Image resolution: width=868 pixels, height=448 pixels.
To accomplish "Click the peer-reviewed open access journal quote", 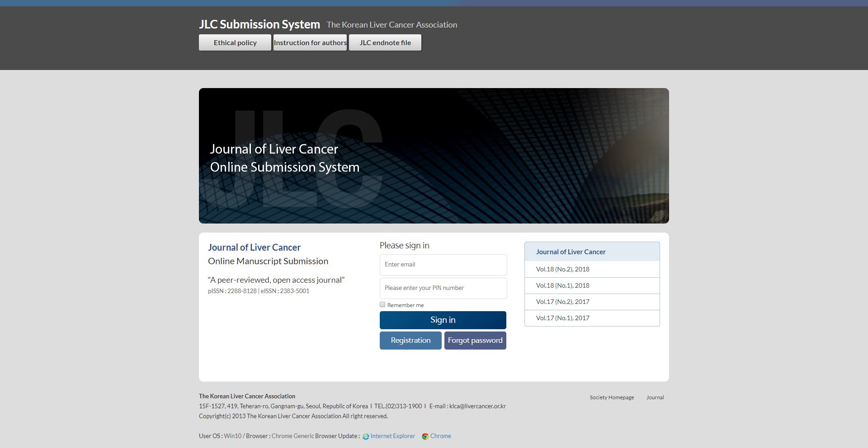I will click(x=276, y=280).
